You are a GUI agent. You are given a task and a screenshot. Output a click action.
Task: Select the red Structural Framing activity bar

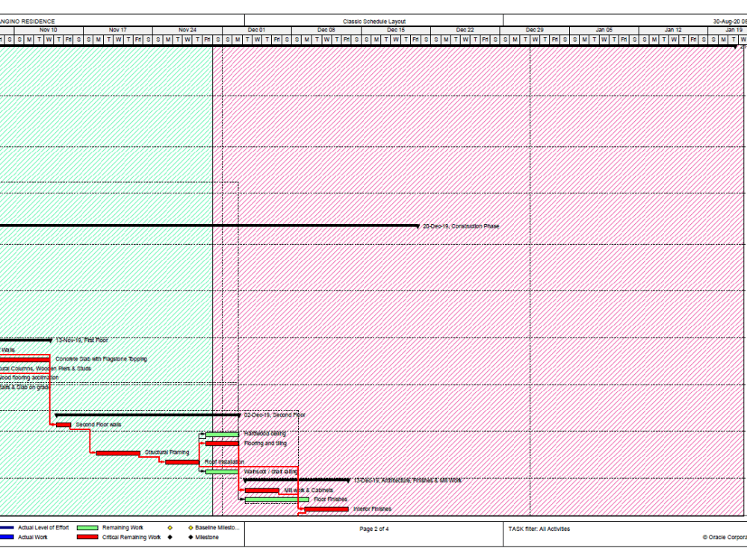118,453
